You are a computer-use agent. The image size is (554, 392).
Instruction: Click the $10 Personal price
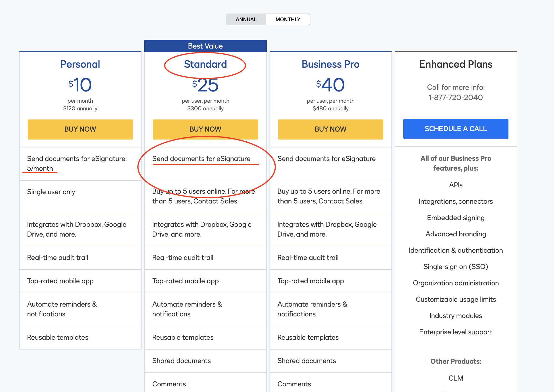[80, 85]
